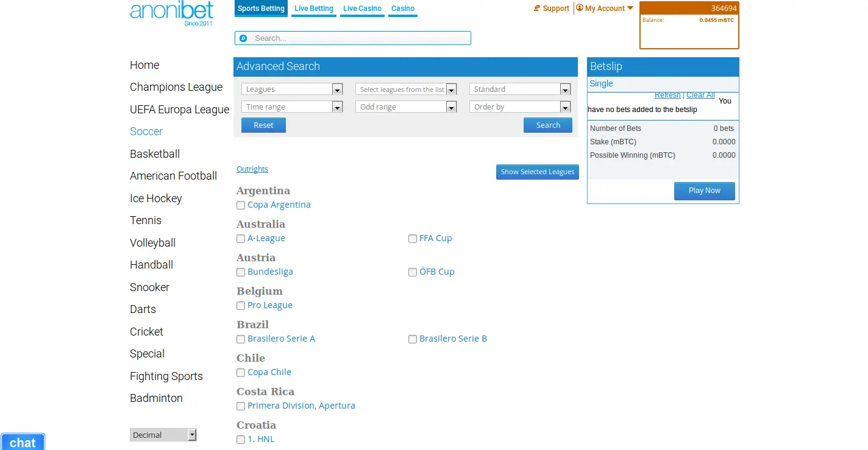Enable the Austria Bundesliga checkbox

(x=241, y=272)
